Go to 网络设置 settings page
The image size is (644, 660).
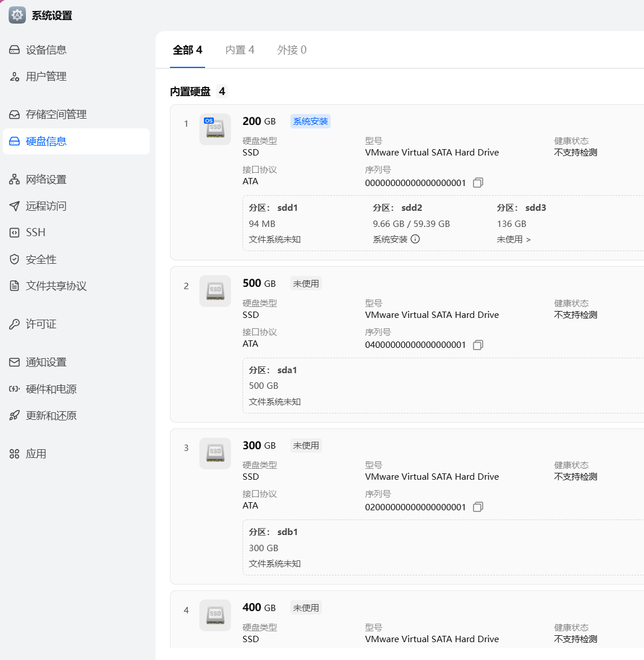(x=46, y=180)
